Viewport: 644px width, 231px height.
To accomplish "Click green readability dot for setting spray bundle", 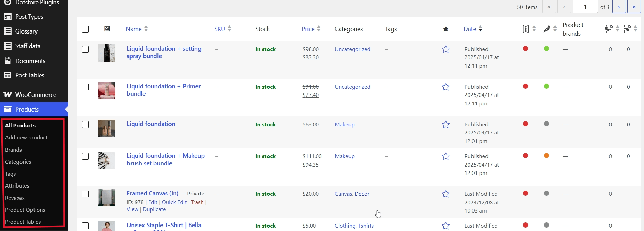I will pyautogui.click(x=546, y=49).
